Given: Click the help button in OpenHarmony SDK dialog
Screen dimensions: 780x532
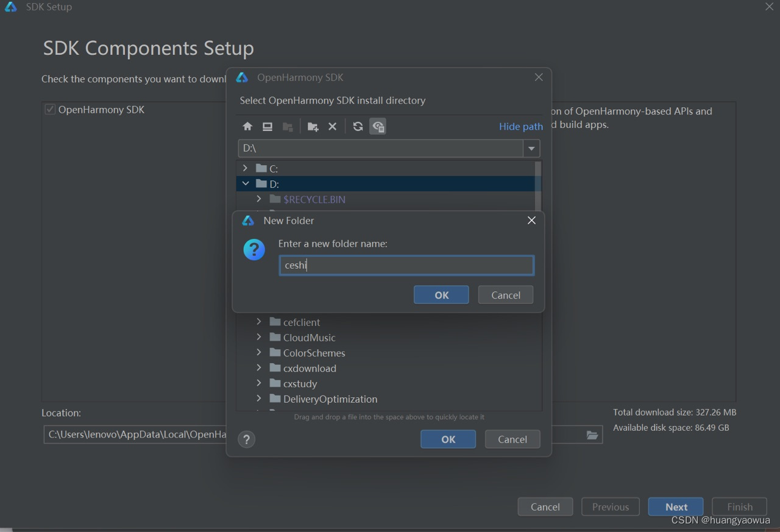Looking at the screenshot, I should coord(246,439).
